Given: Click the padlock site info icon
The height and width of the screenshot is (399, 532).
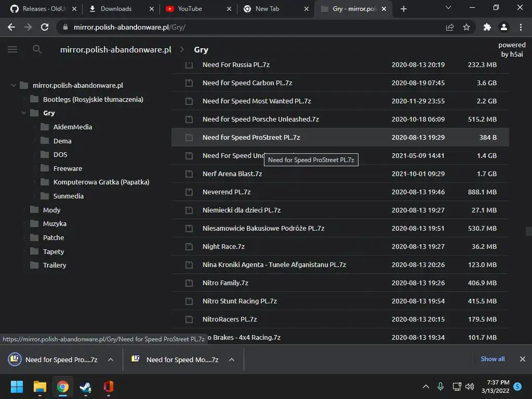Looking at the screenshot, I should (x=65, y=27).
